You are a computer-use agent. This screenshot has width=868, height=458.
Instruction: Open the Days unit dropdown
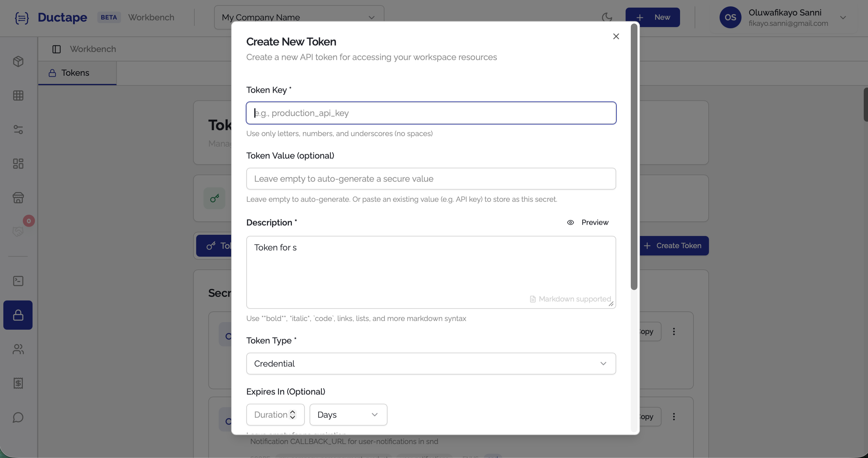point(348,415)
